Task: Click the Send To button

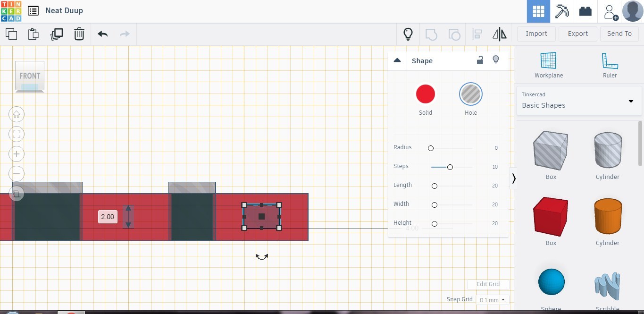Action: click(x=619, y=34)
